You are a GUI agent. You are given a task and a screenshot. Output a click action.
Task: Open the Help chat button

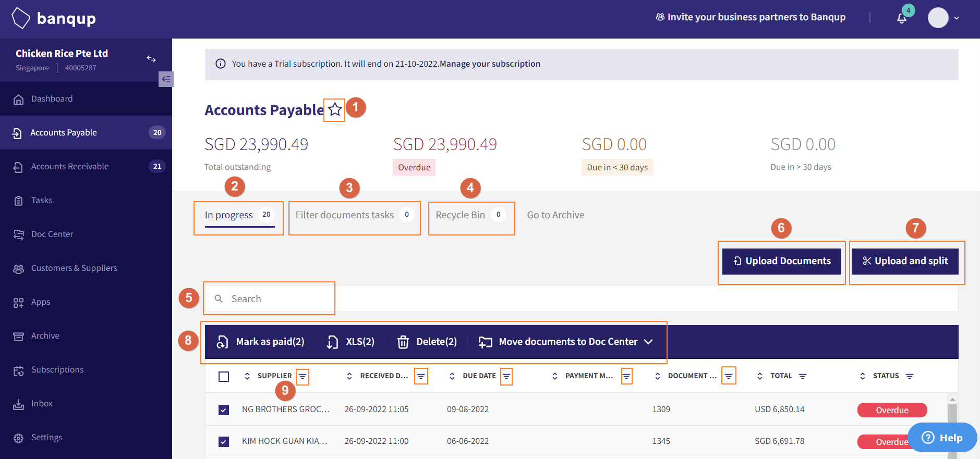[x=942, y=438]
